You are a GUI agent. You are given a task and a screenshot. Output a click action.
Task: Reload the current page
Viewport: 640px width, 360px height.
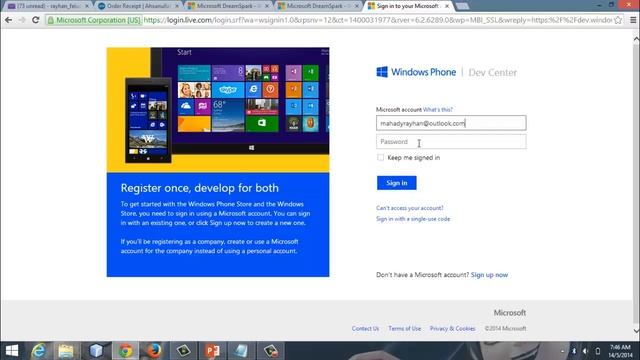[x=36, y=20]
